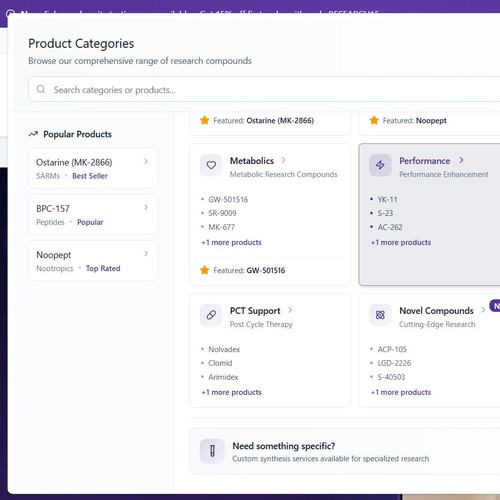Click the atom icon for Novel Compounds
500x500 pixels.
(380, 315)
